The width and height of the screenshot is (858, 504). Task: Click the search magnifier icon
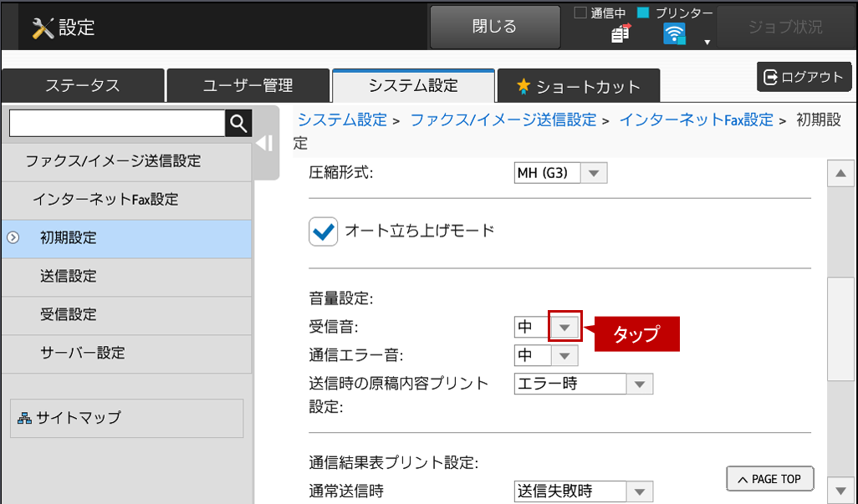click(238, 124)
